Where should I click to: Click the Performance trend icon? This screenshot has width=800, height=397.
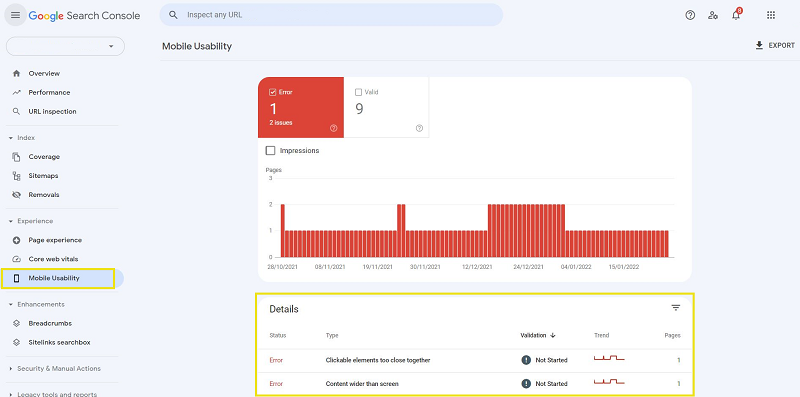tap(16, 92)
